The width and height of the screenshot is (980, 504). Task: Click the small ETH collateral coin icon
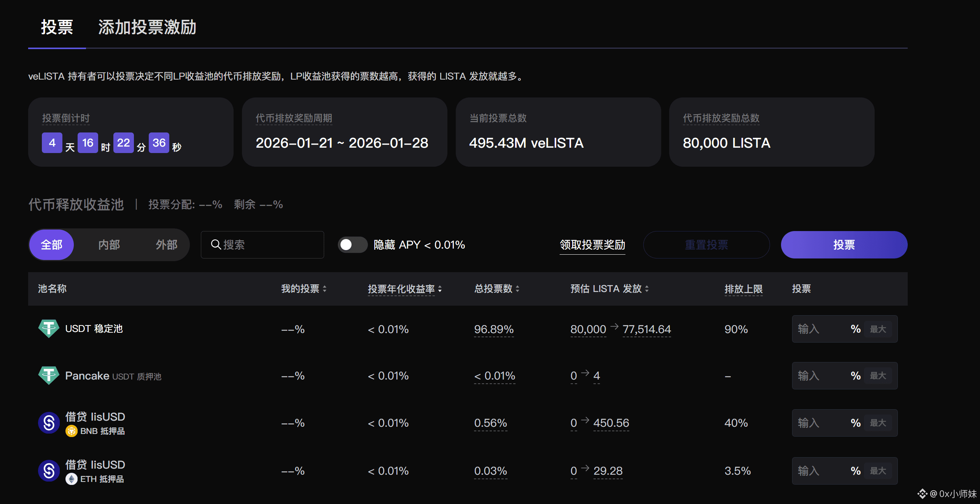pos(71,479)
